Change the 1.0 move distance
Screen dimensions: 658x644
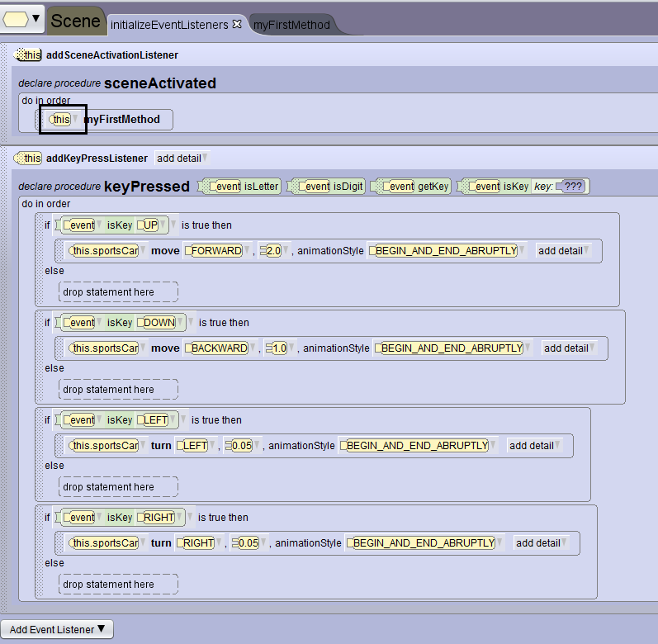point(280,348)
